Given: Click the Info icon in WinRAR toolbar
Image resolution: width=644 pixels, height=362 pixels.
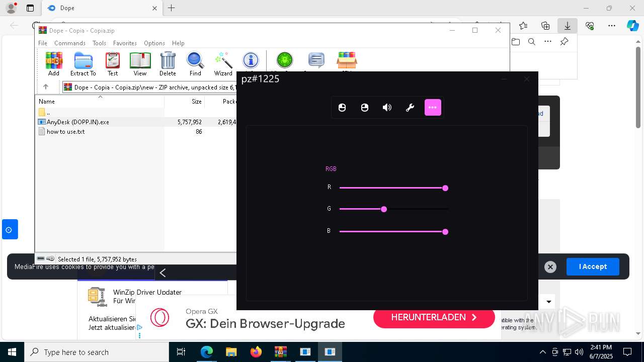Looking at the screenshot, I should tap(251, 61).
